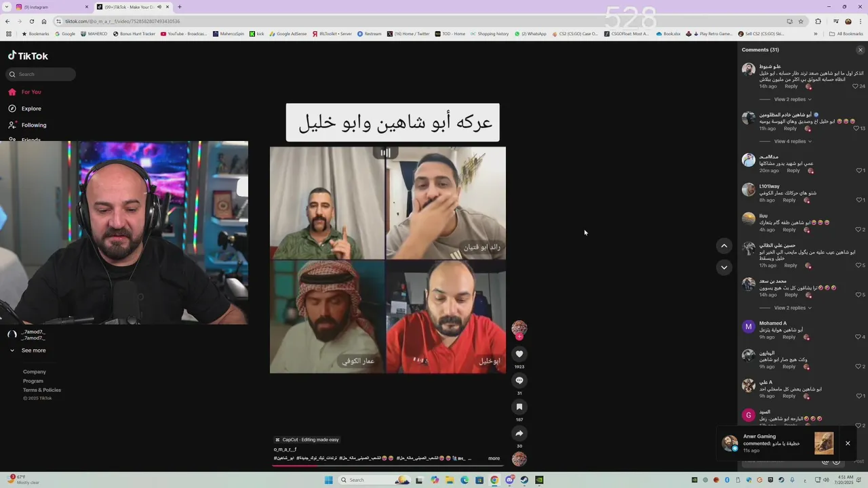Image resolution: width=868 pixels, height=488 pixels.
Task: Click the TikTok logo
Action: pos(28,56)
